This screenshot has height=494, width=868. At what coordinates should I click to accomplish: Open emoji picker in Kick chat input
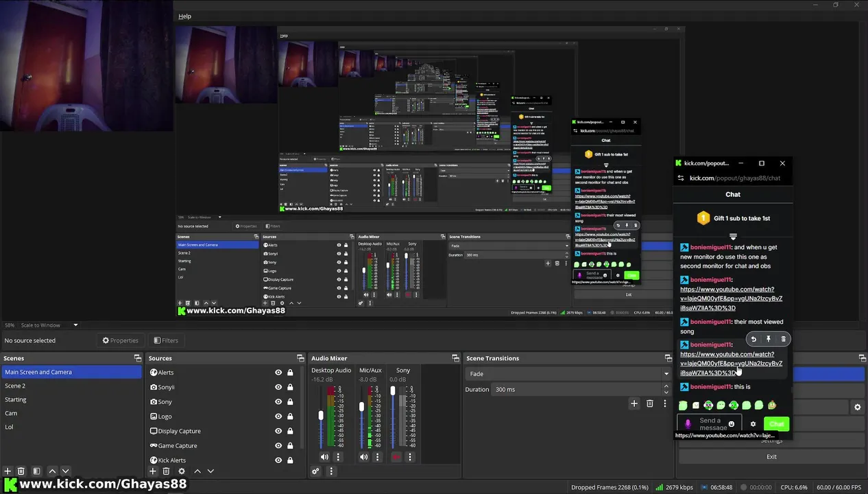pos(732,424)
